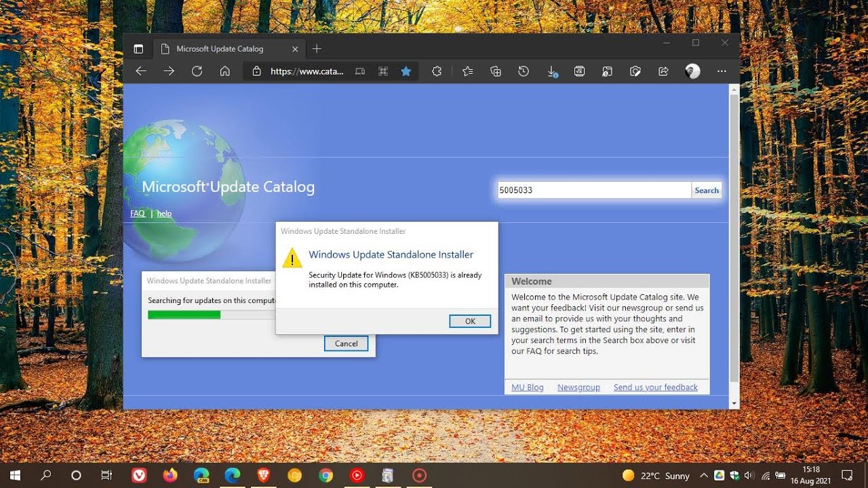Launch Google Chrome from the taskbar
868x488 pixels.
325,475
